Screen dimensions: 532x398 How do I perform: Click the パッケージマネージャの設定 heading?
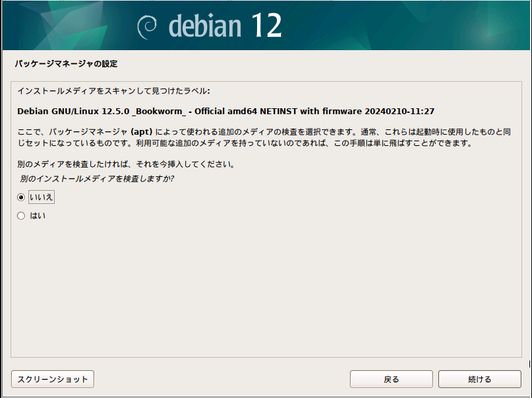(x=66, y=63)
